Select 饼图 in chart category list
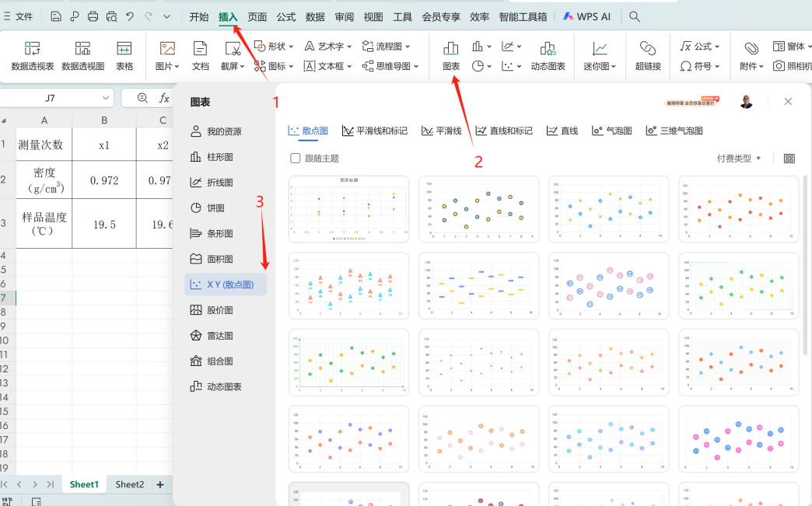The height and width of the screenshot is (506, 812). [x=215, y=208]
